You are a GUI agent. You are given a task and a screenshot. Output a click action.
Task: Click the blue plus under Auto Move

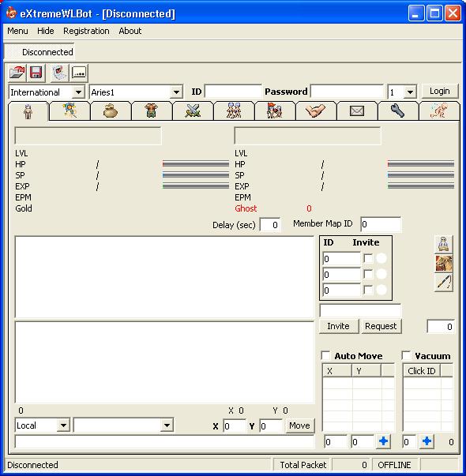coord(383,441)
